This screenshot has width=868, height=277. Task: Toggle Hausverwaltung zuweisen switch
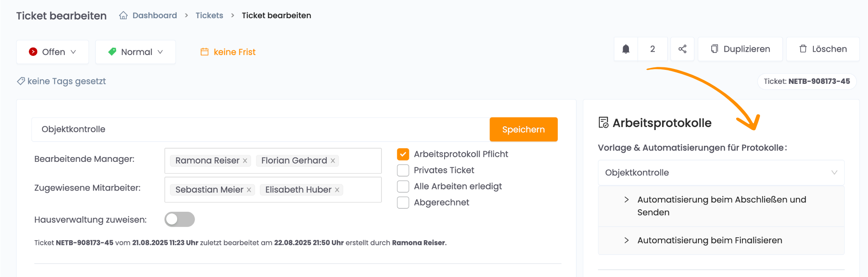click(x=180, y=219)
